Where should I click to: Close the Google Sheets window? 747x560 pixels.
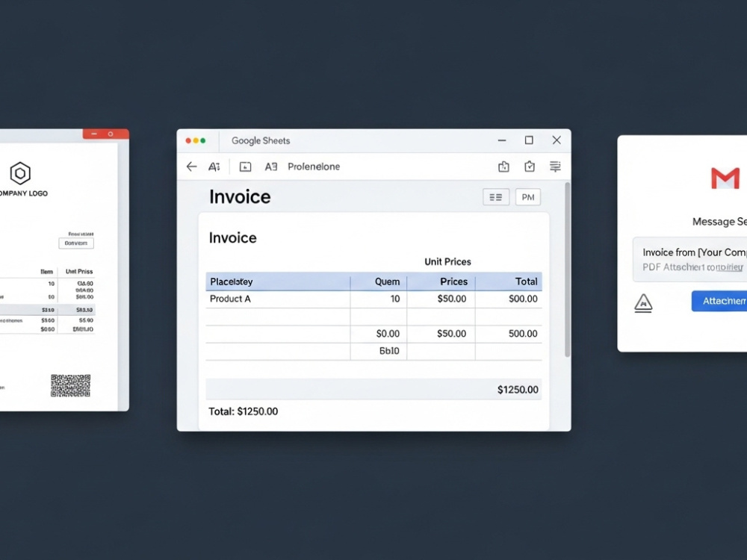coord(557,140)
